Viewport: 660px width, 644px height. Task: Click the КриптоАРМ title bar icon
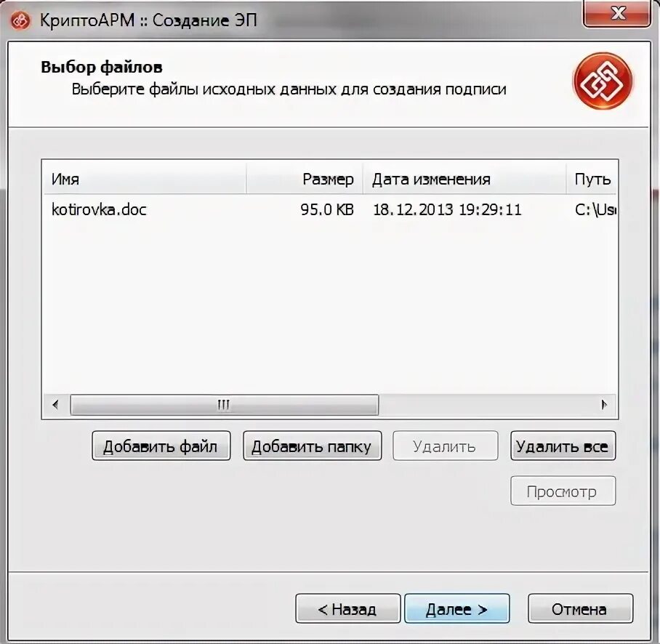tap(20, 20)
